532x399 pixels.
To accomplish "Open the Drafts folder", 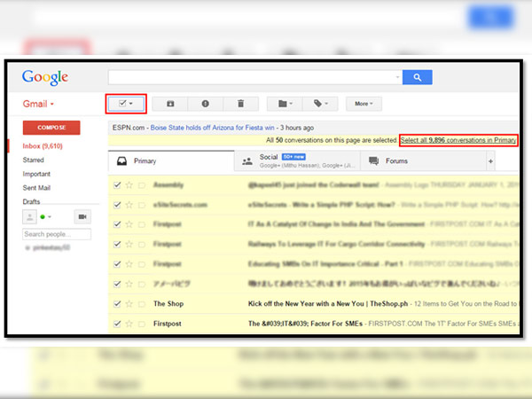I will point(31,202).
